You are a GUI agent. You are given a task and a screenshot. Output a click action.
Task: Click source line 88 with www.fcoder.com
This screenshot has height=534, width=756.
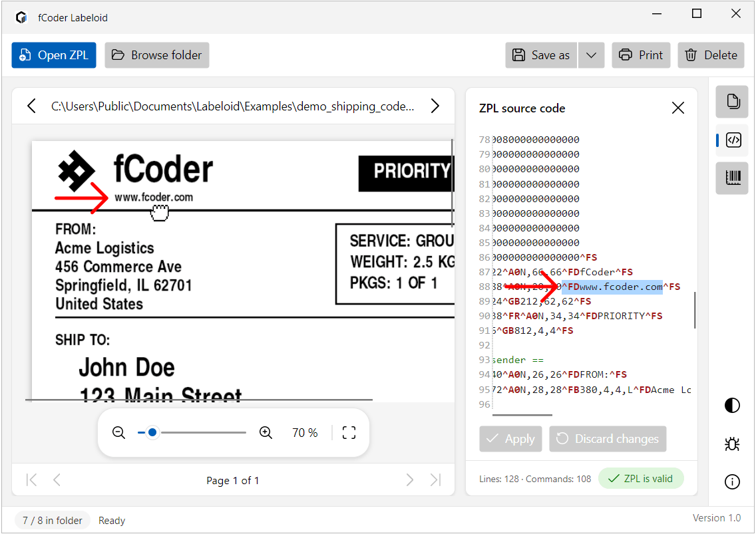click(586, 287)
